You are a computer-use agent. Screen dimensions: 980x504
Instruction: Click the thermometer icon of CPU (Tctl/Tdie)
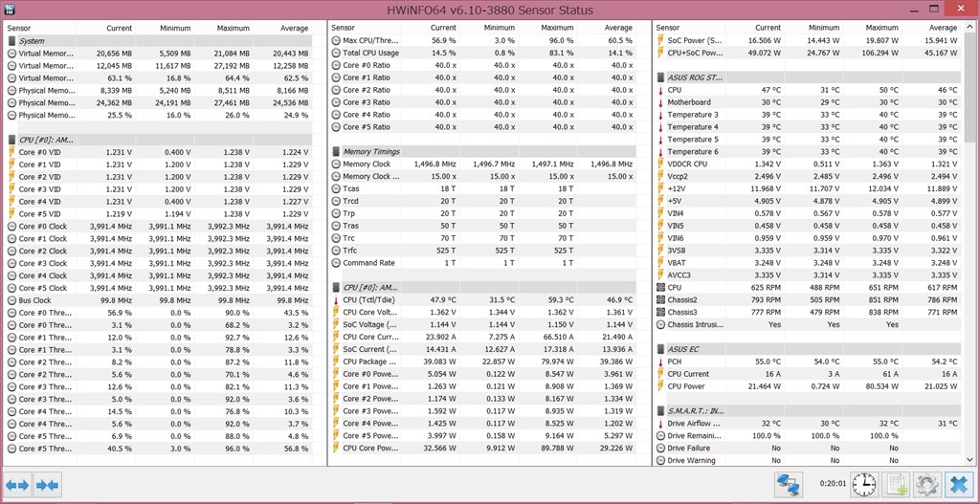pos(337,299)
